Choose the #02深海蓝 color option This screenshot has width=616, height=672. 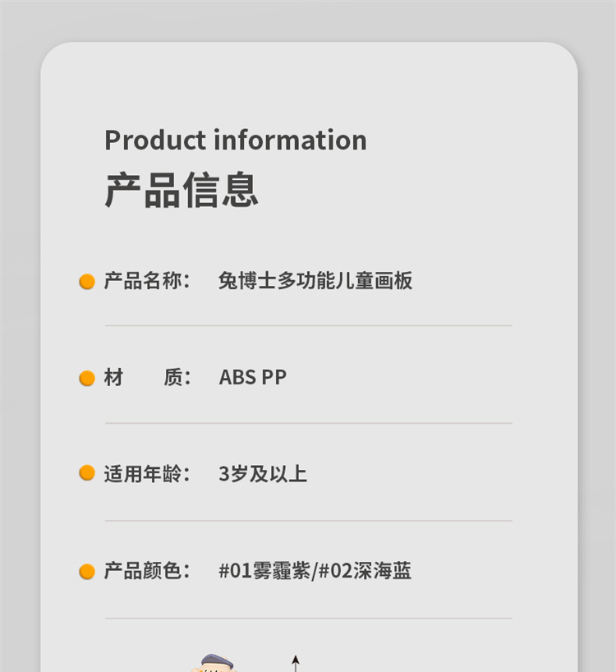point(365,571)
